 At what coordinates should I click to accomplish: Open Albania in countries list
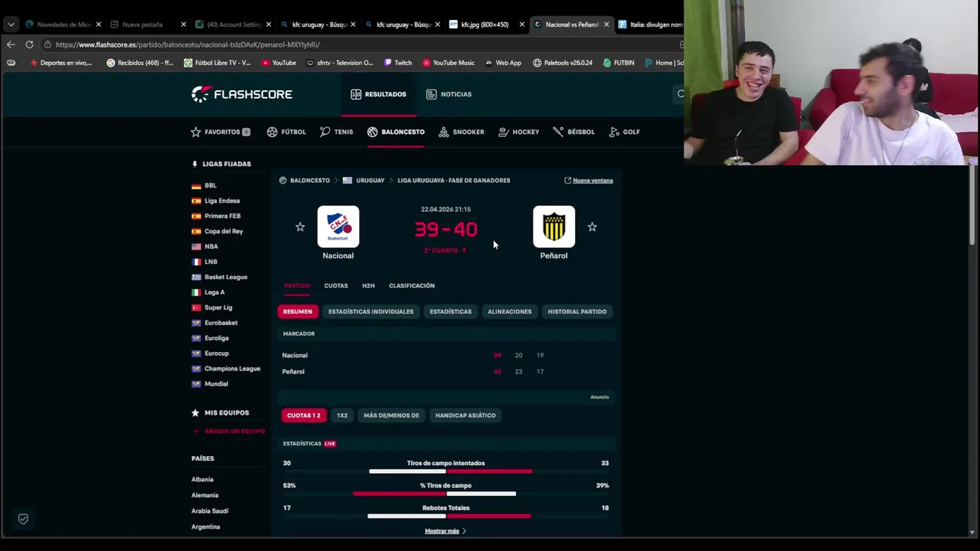[202, 479]
